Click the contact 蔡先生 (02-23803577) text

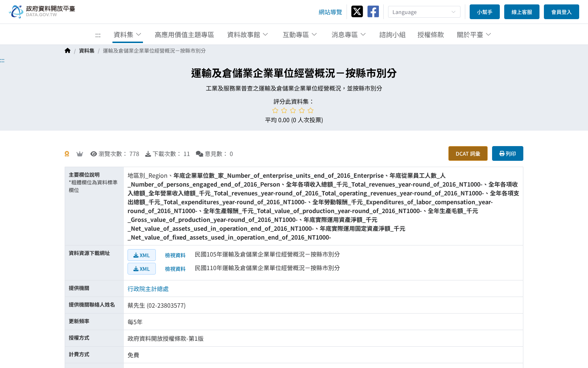click(x=157, y=305)
